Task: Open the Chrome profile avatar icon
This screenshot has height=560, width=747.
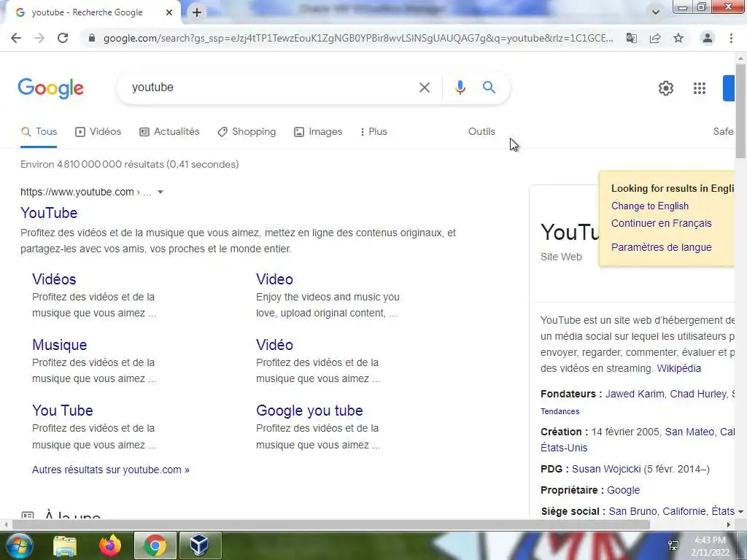Action: point(708,38)
